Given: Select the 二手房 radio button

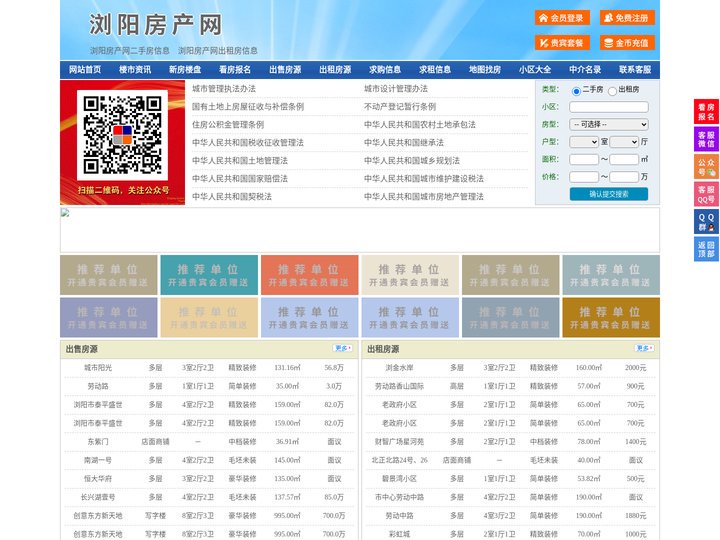Looking at the screenshot, I should 576,91.
